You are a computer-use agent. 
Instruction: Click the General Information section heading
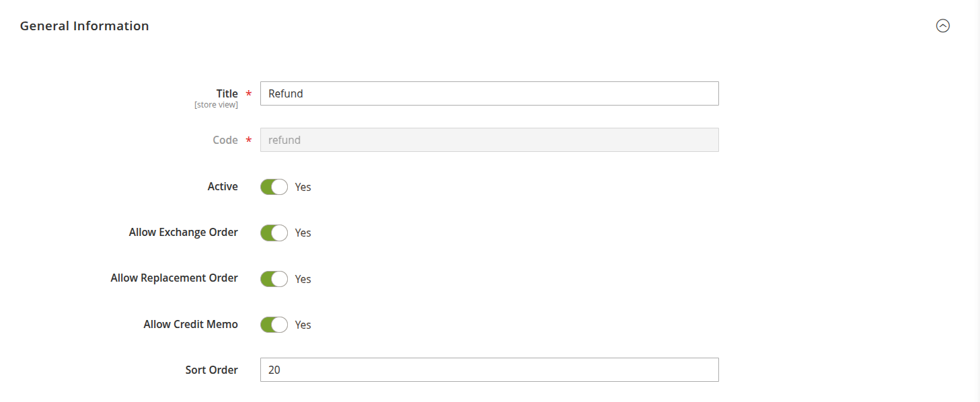coord(85,26)
